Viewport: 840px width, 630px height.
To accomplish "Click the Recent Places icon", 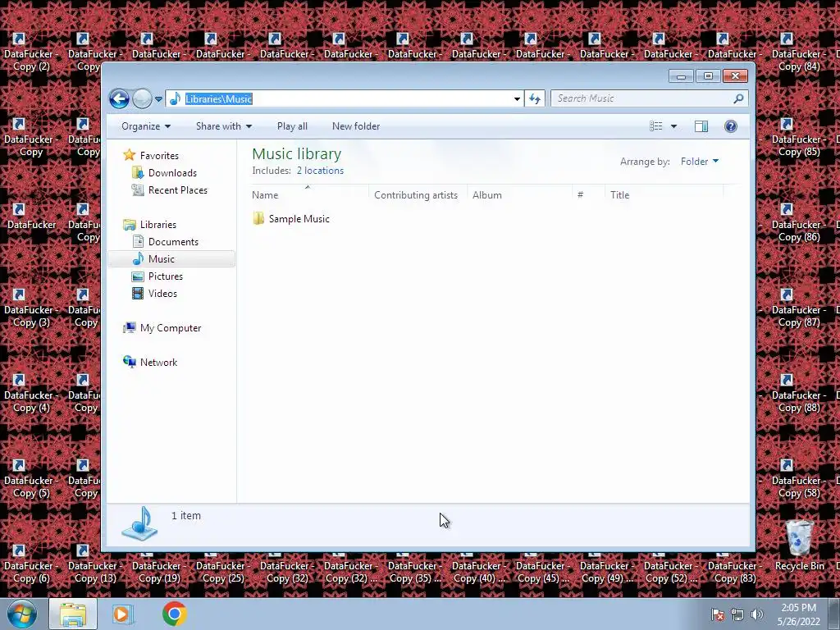I will (x=138, y=189).
